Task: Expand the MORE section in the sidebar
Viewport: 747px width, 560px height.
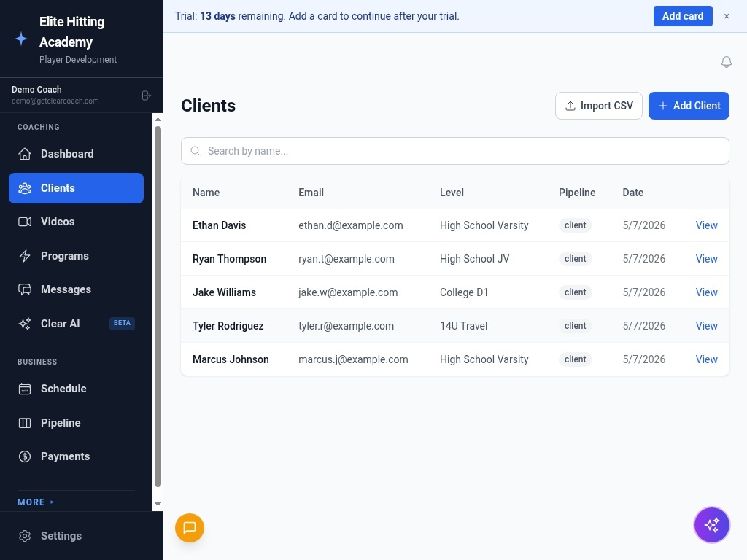Action: tap(36, 502)
